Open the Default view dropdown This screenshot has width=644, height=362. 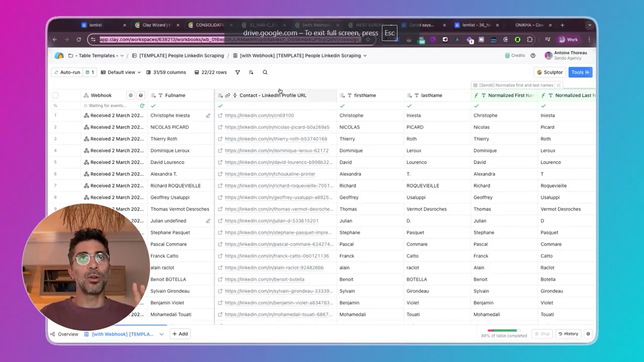coord(121,73)
